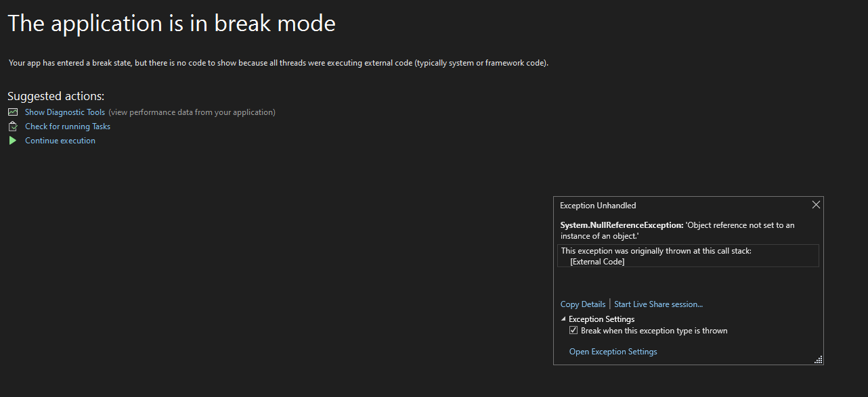Open Show Diagnostic Tools via its link
Screen dimensions: 868x397
point(64,112)
